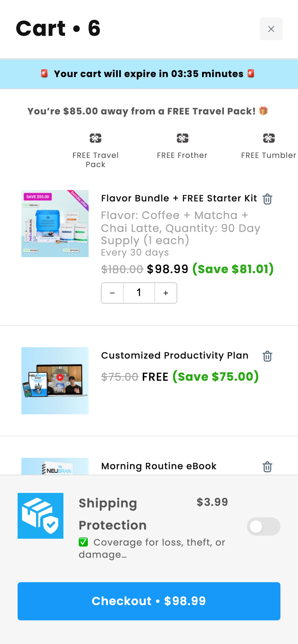Proceed to Checkout for $98.99

coord(149,601)
